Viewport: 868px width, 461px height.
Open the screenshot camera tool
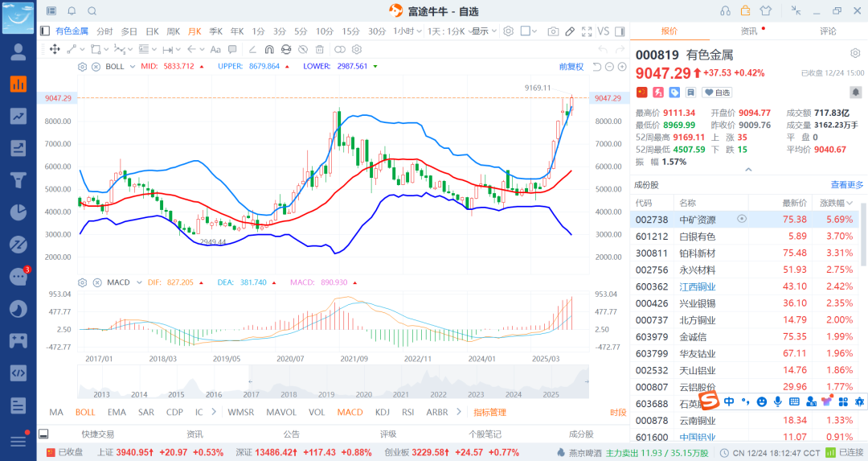click(x=553, y=31)
